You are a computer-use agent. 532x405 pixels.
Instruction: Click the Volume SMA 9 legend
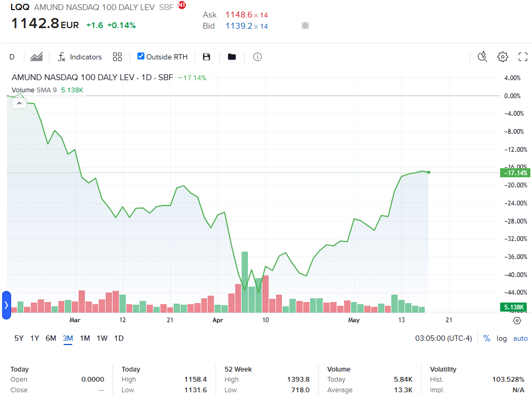coord(47,90)
